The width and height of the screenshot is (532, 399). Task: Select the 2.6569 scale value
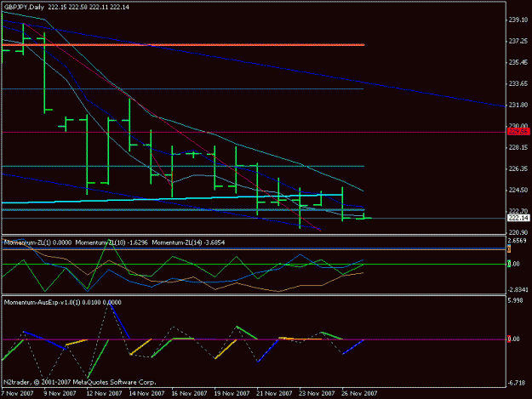(518, 241)
